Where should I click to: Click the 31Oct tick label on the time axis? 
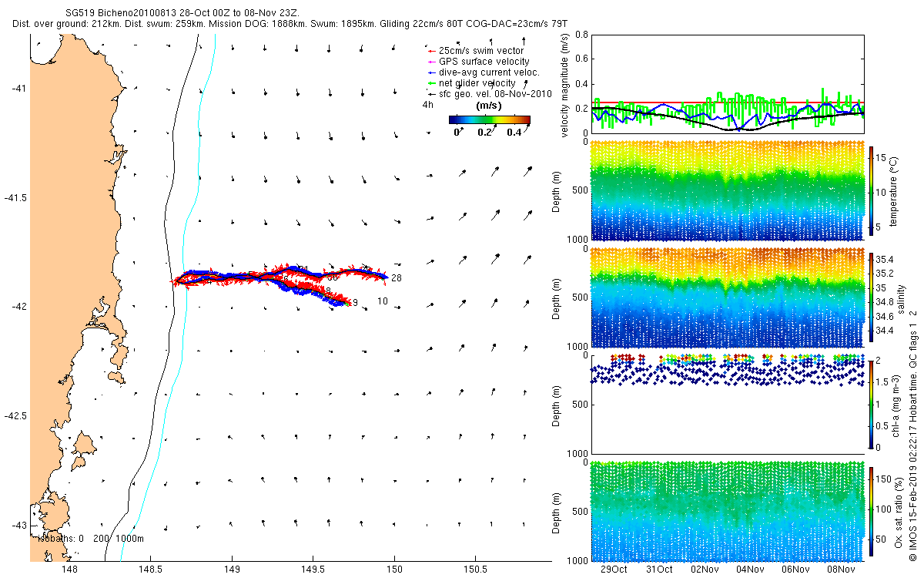pos(659,570)
